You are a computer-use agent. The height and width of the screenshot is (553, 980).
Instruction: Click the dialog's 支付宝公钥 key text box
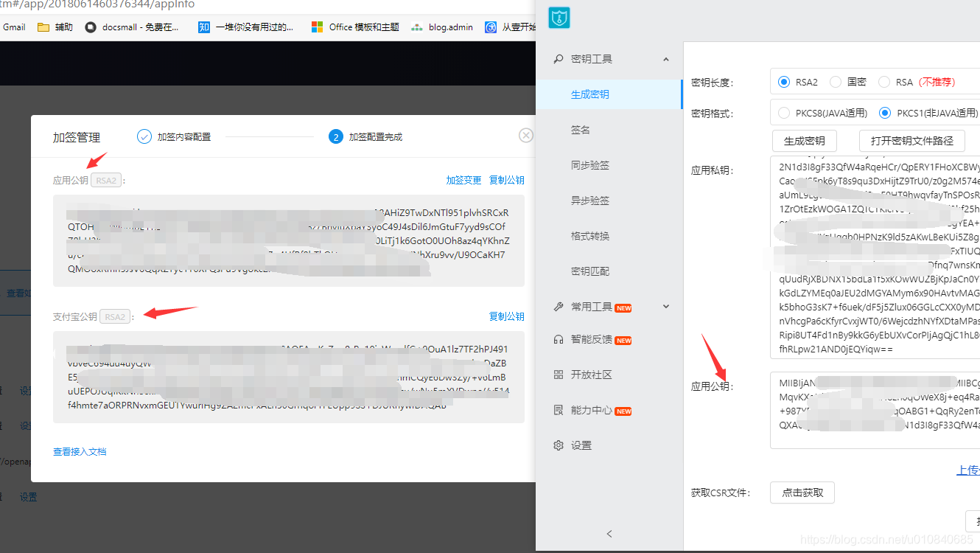coord(289,377)
